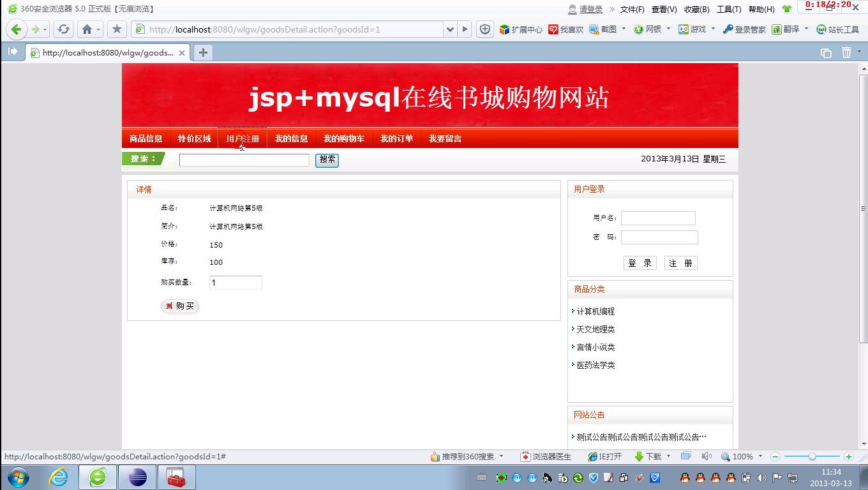Open 商品信息 nav tab
Image resolution: width=868 pixels, height=490 pixels.
pos(146,138)
